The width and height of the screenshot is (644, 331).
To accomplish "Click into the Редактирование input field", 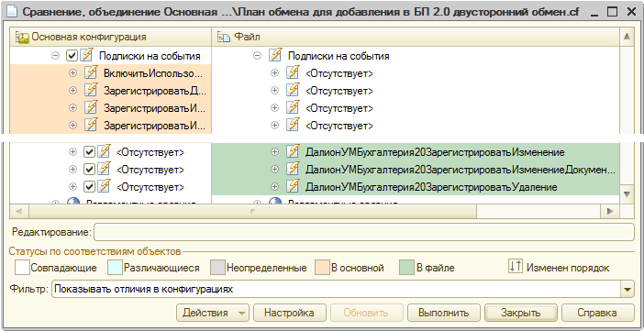I will pyautogui.click(x=364, y=232).
